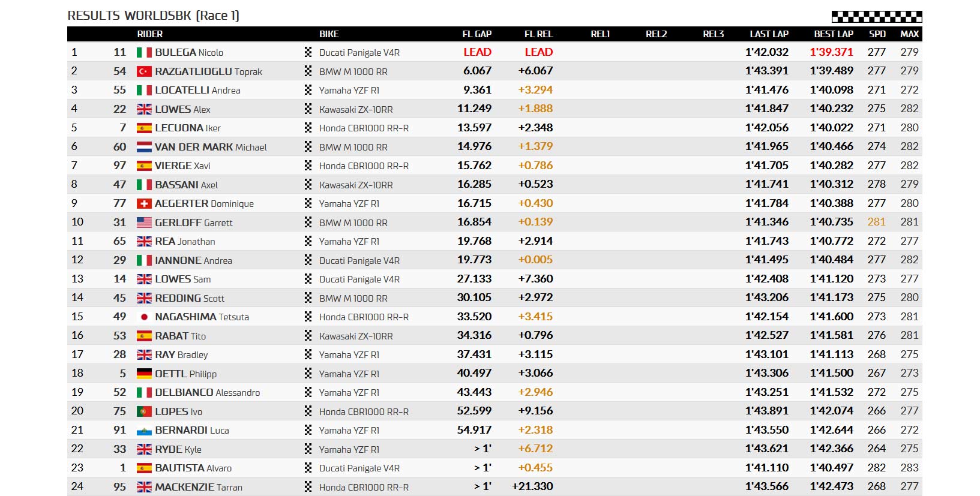
Task: Select Nagashima's best lap 1'41.600
Action: 832,317
